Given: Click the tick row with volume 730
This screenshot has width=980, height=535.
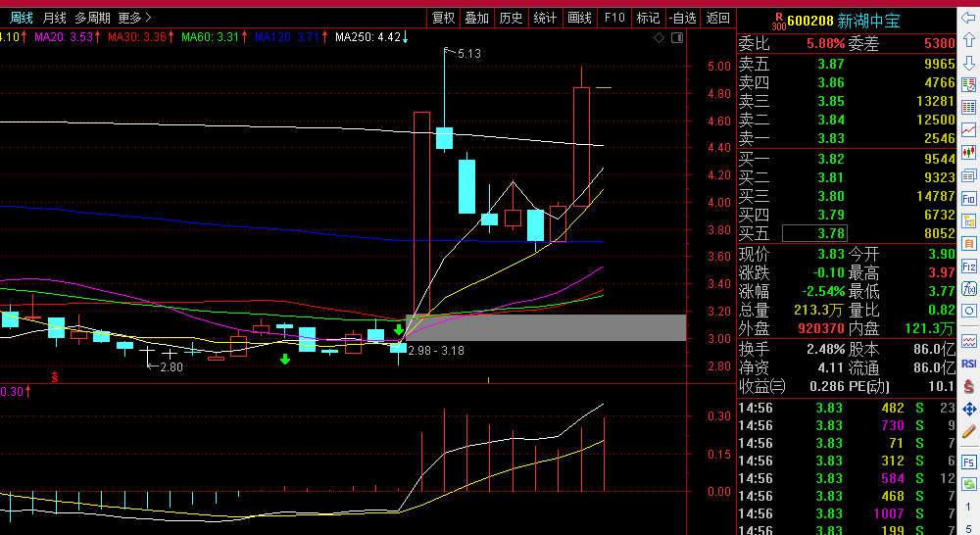Looking at the screenshot, I should coord(847,425).
